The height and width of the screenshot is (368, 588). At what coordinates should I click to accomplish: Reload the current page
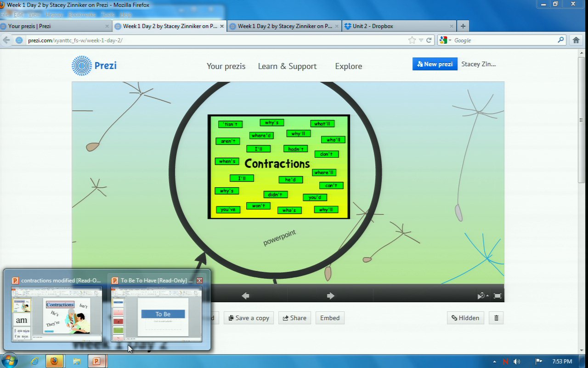pyautogui.click(x=429, y=40)
